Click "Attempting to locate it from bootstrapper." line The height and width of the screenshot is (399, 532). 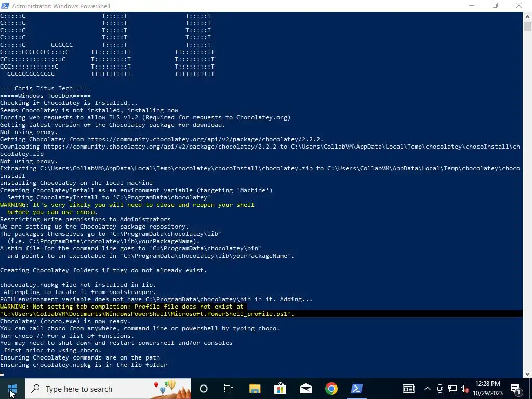(x=79, y=292)
